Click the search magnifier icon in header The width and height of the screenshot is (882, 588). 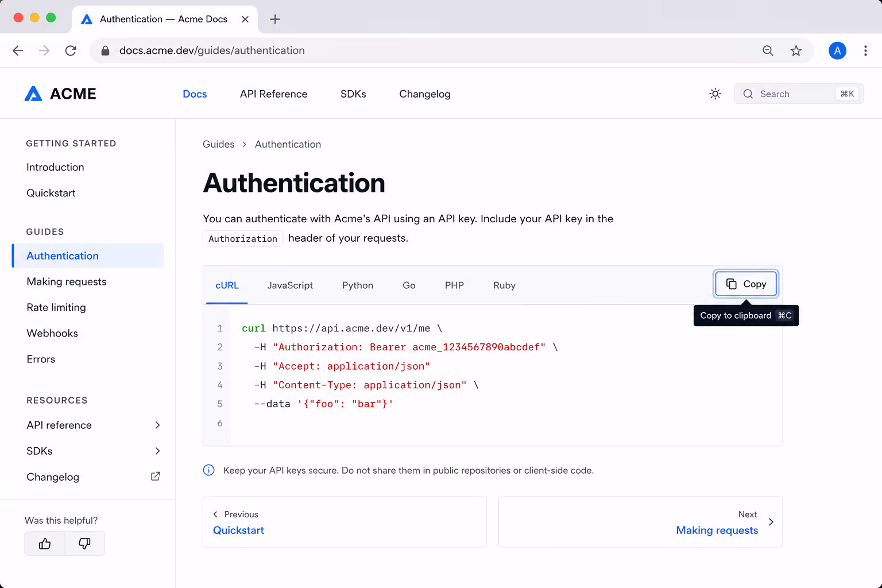click(x=748, y=94)
